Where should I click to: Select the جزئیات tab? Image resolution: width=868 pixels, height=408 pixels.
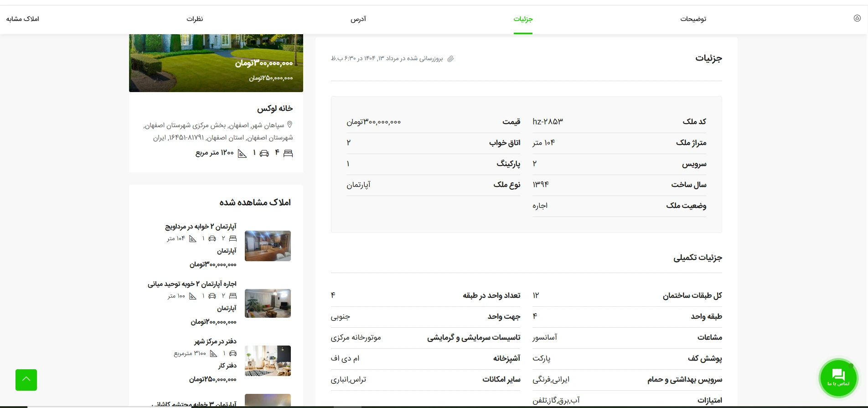523,19
